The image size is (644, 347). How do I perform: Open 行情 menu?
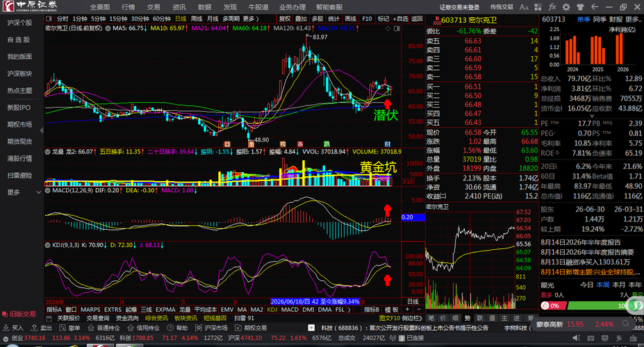click(x=128, y=7)
